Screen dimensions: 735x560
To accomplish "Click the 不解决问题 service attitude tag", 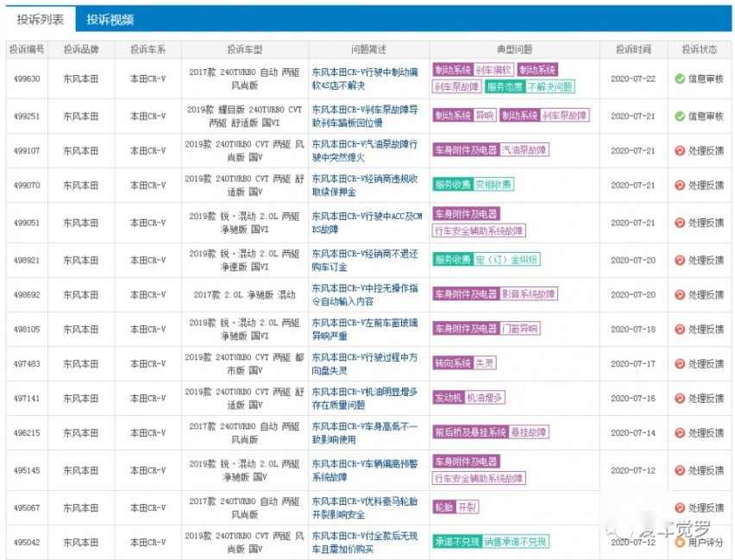I will (x=550, y=87).
